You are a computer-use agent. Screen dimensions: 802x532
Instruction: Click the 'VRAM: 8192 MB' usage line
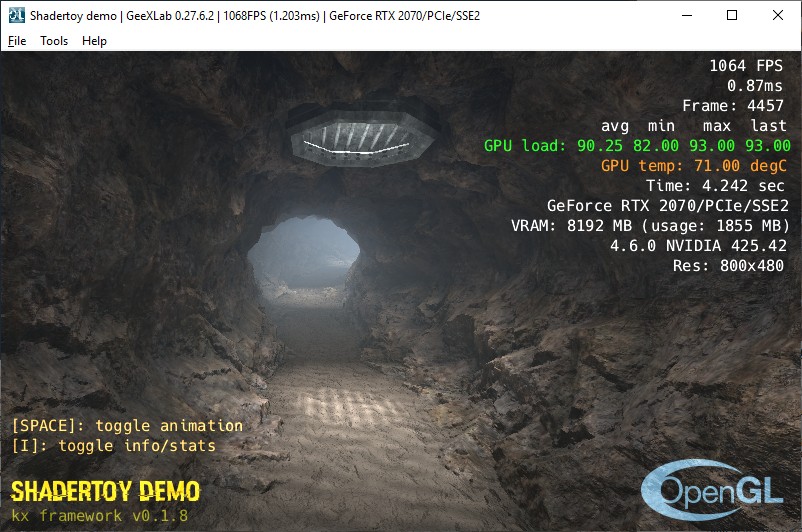tap(650, 226)
